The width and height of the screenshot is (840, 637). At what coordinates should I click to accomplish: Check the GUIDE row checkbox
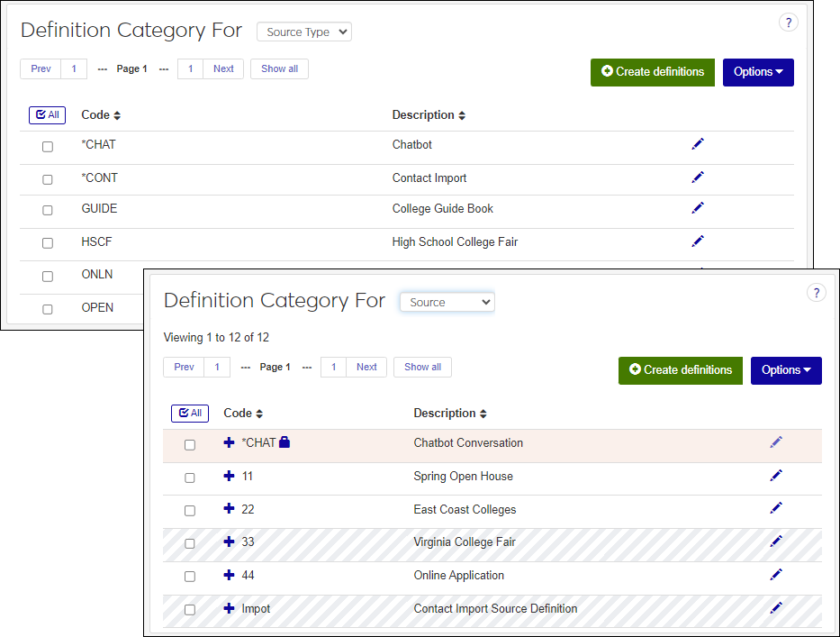tap(48, 210)
